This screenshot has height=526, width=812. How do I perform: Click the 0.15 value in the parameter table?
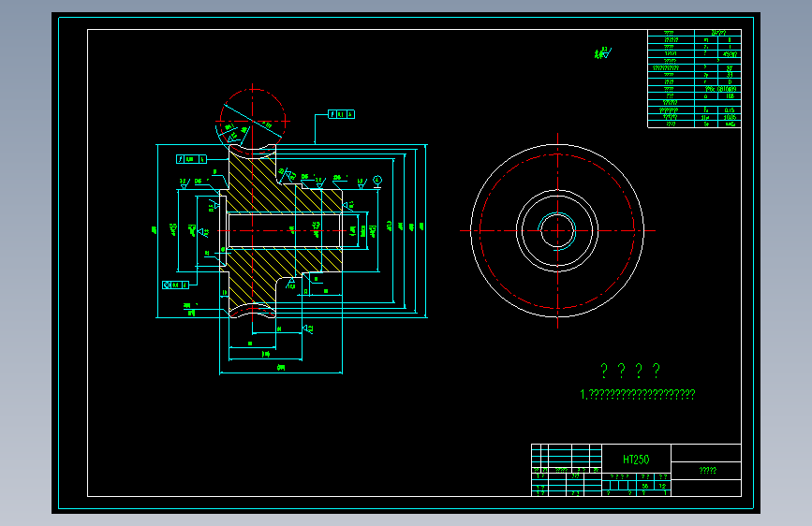(x=730, y=110)
